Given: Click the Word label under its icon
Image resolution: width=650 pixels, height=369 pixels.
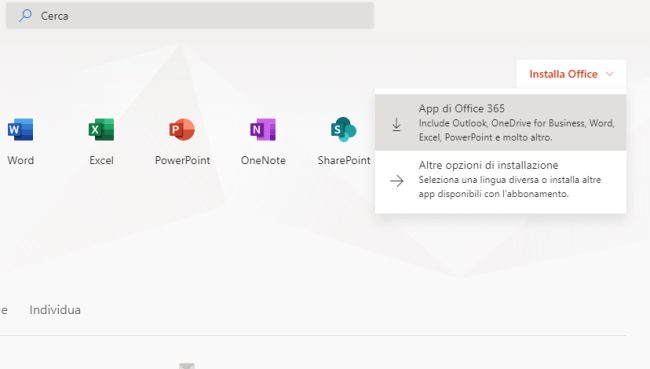Looking at the screenshot, I should pyautogui.click(x=20, y=160).
